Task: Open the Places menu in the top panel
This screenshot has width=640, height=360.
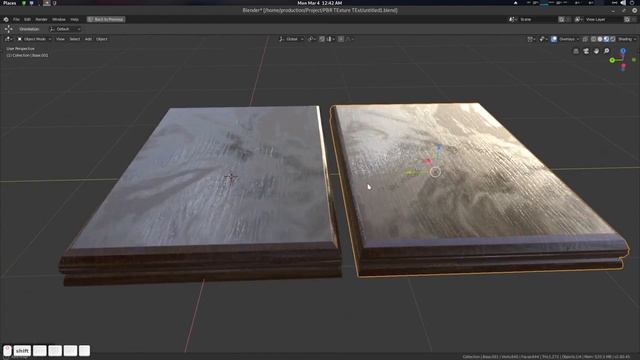Action: click(x=9, y=3)
